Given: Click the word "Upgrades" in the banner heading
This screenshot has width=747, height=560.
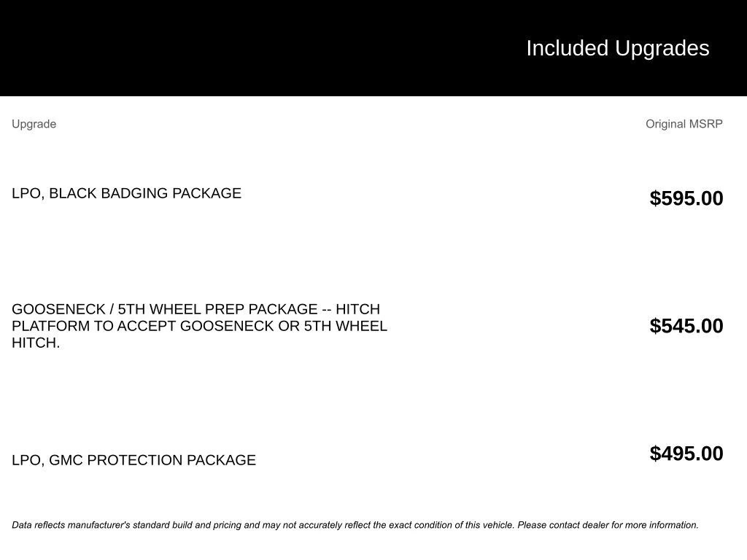Looking at the screenshot, I should pyautogui.click(x=662, y=48).
